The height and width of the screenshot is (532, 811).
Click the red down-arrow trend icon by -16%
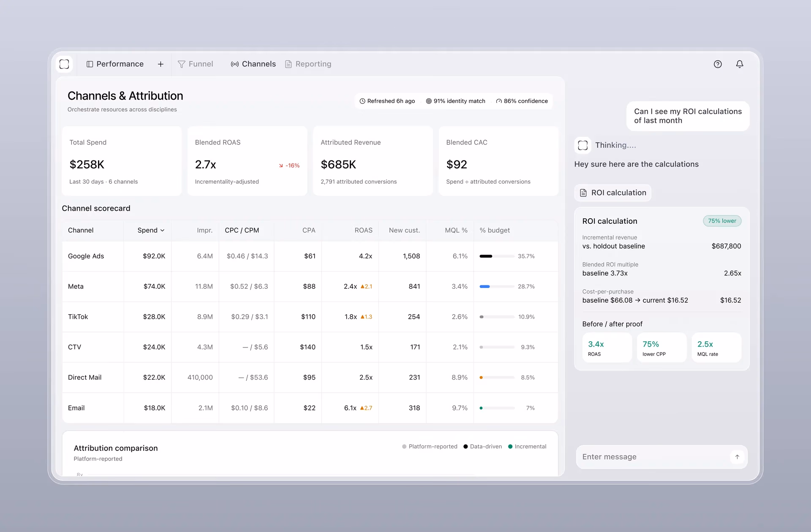(281, 166)
